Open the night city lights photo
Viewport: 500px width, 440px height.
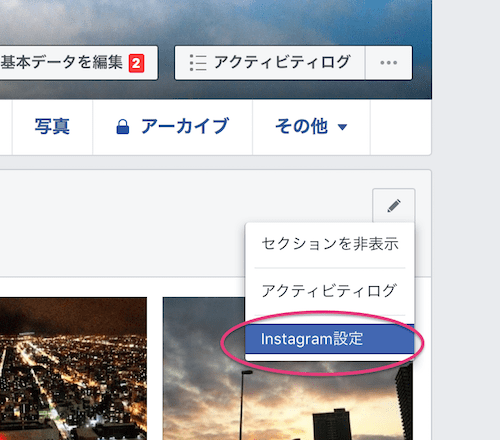[73, 368]
